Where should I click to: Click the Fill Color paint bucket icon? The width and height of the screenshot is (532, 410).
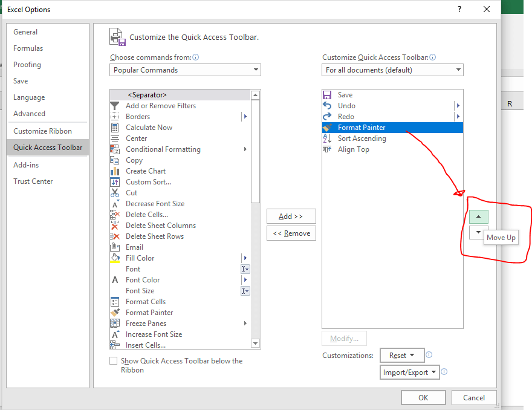(x=115, y=258)
